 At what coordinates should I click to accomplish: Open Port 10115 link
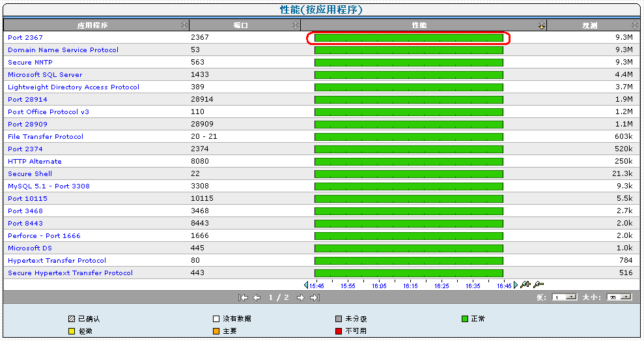27,198
